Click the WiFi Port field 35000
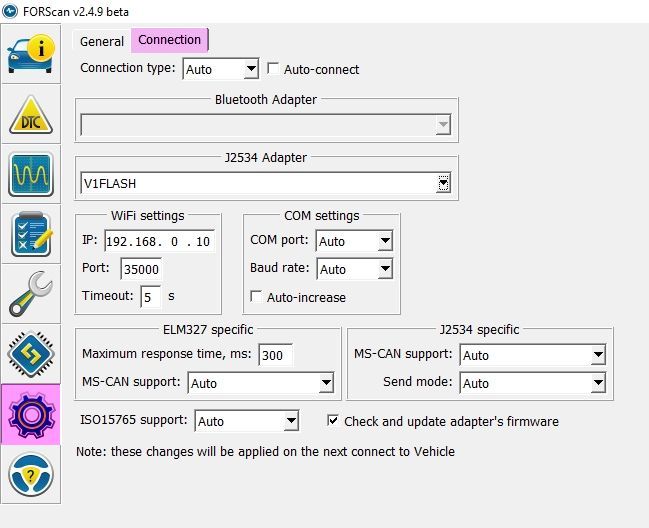Image resolution: width=649 pixels, height=528 pixels. click(141, 269)
